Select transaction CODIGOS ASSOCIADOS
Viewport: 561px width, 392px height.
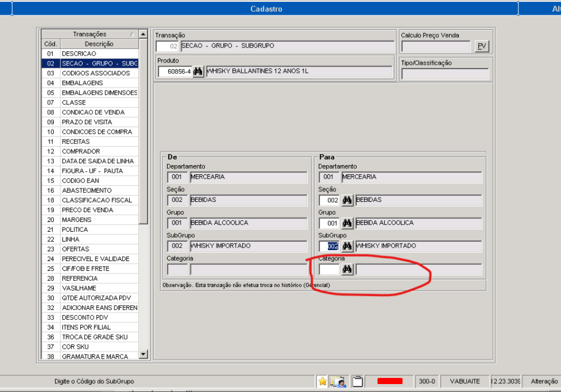click(x=90, y=73)
